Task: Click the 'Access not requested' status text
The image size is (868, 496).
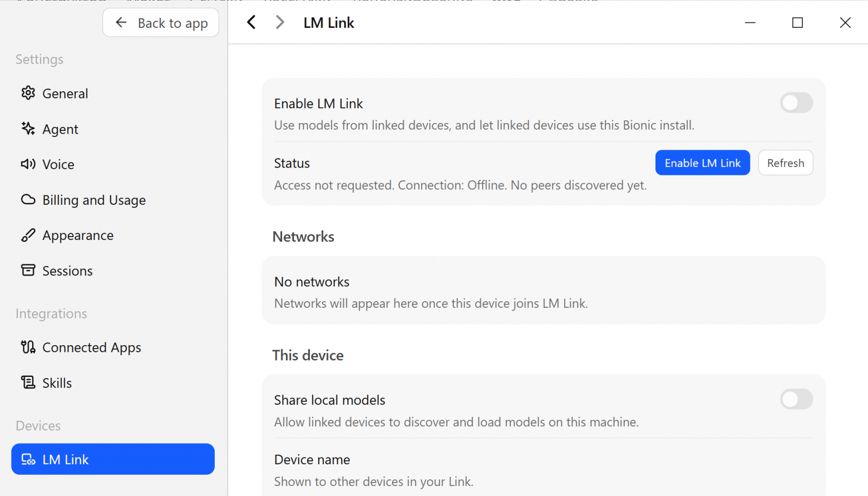Action: (x=334, y=185)
